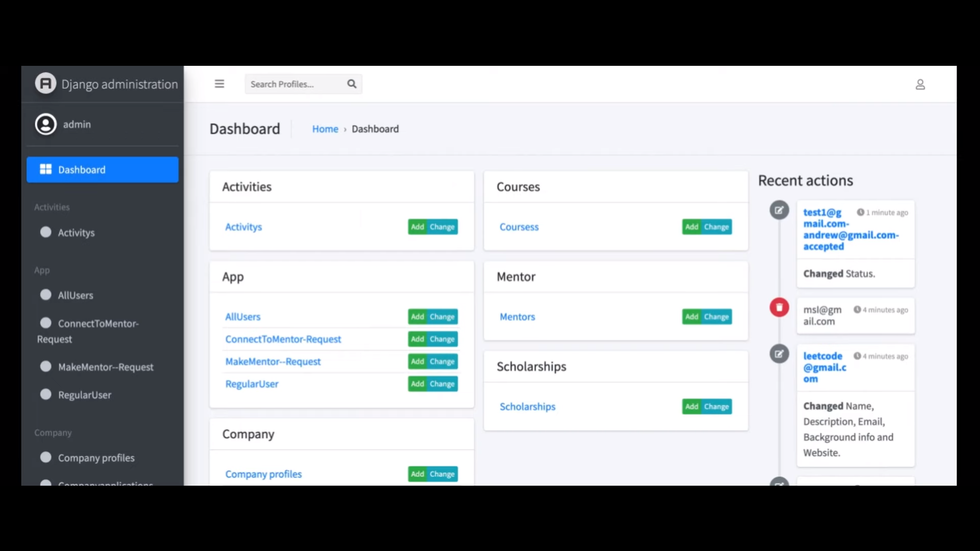Open the hamburger navigation menu
Screen dimensions: 980x551
pos(219,84)
